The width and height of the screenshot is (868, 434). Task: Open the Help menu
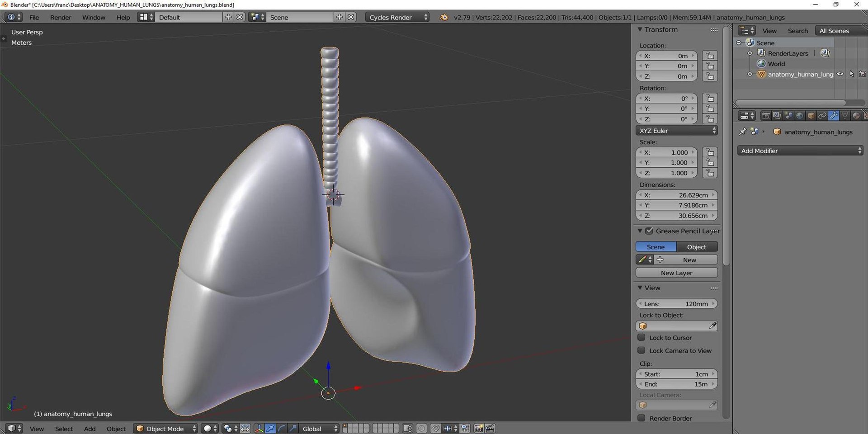point(123,17)
